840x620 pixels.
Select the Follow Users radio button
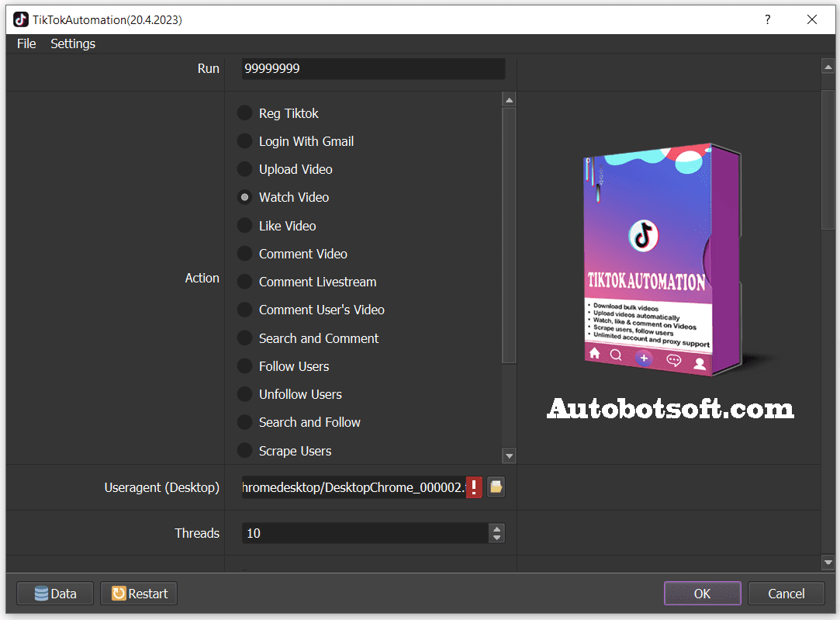point(244,366)
